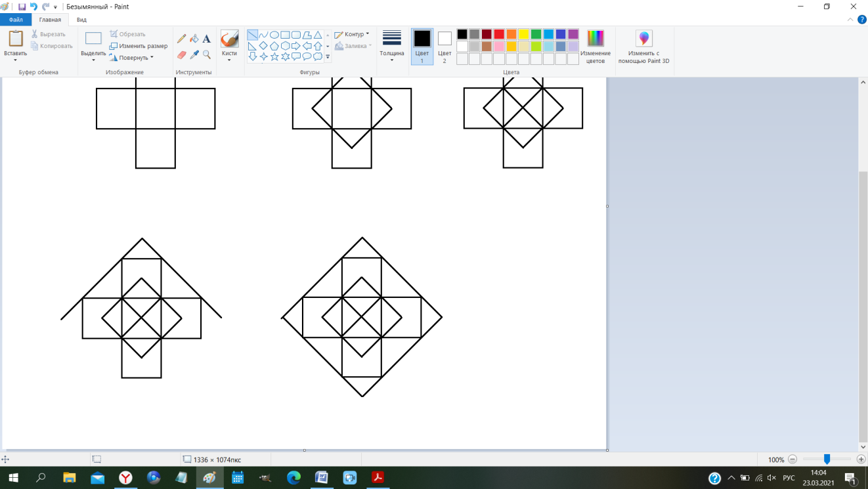Click the Изменить размер button
868x489 pixels.
(139, 46)
